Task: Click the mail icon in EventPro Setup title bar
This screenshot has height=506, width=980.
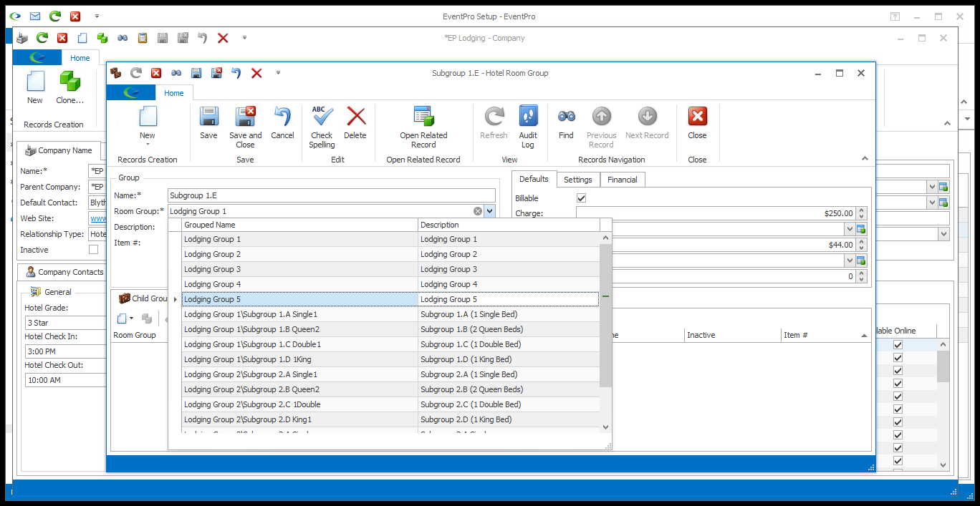Action: (x=34, y=16)
